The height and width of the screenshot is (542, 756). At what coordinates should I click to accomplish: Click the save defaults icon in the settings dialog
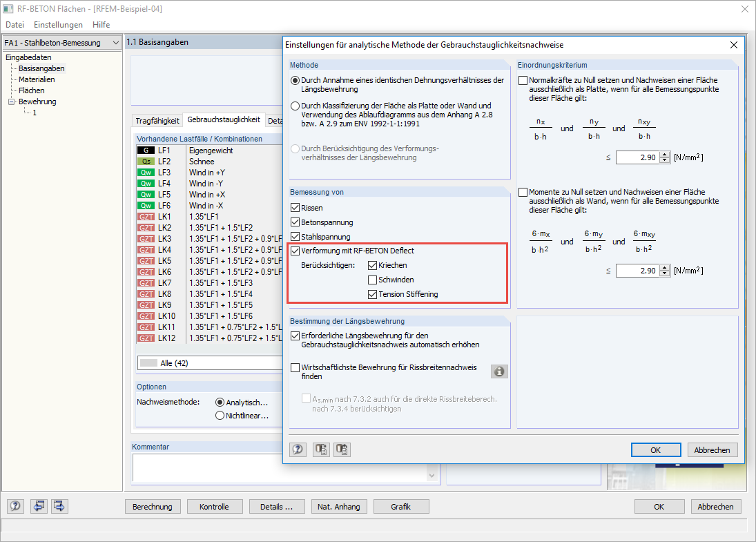click(320, 449)
